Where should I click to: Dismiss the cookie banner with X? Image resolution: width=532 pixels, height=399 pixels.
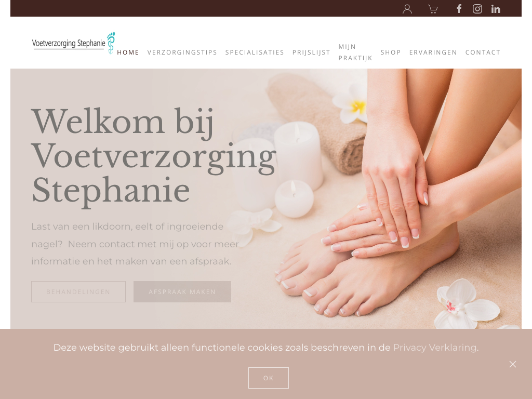point(513,364)
